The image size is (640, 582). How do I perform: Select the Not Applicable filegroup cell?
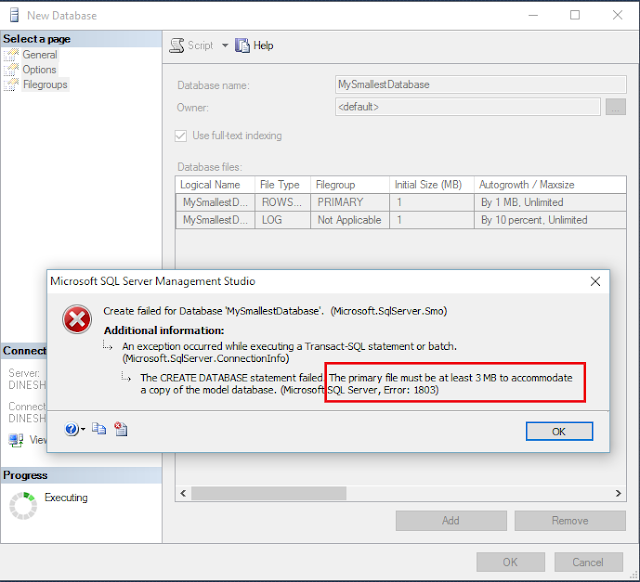tap(350, 220)
